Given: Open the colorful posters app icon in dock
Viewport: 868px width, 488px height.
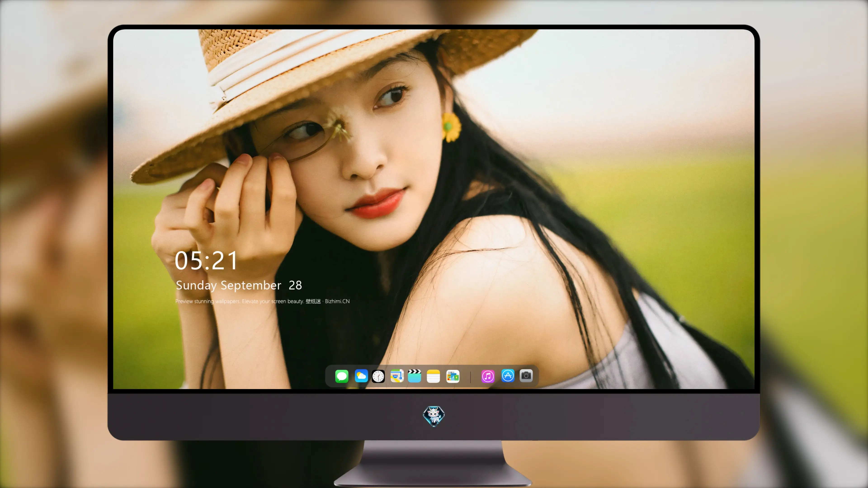Looking at the screenshot, I should click(x=453, y=376).
